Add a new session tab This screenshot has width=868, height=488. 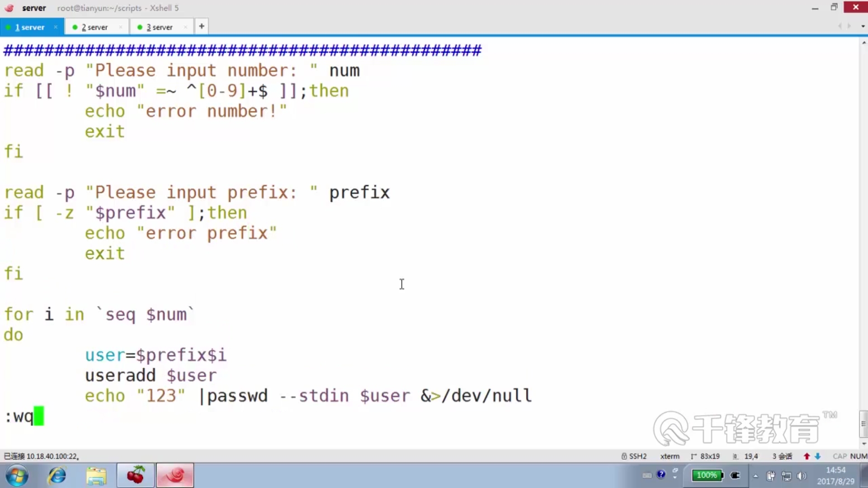[x=202, y=27]
